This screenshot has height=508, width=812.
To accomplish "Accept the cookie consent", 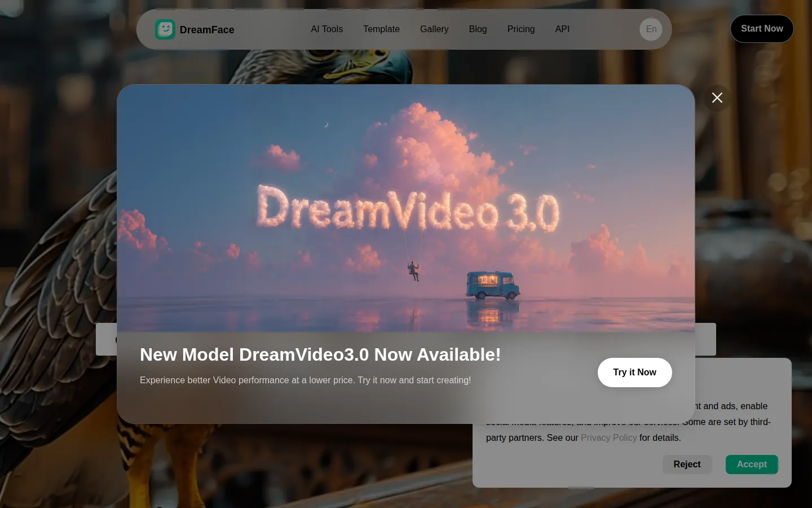I will (x=752, y=465).
